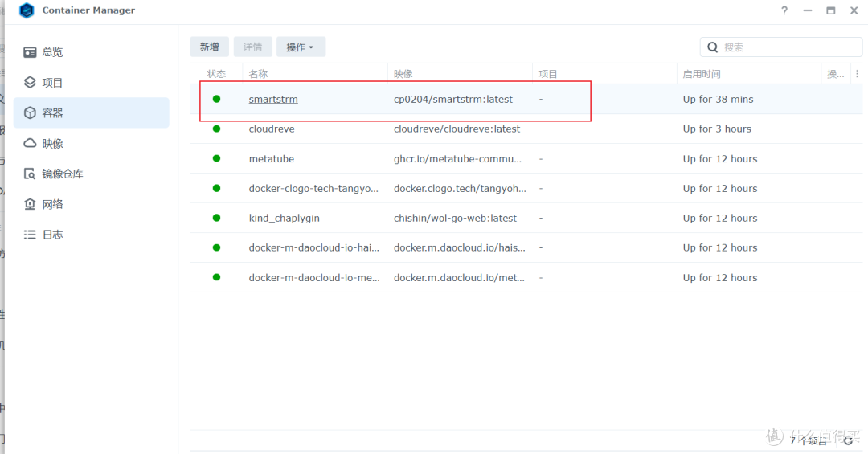868x454 pixels.
Task: Open the 总览 overview section
Action: point(92,52)
